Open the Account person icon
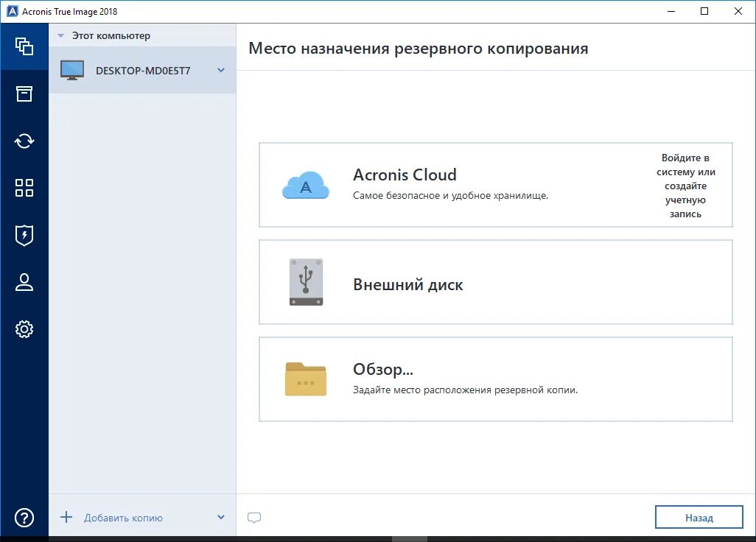Viewport: 756px width, 542px height. pyautogui.click(x=24, y=282)
